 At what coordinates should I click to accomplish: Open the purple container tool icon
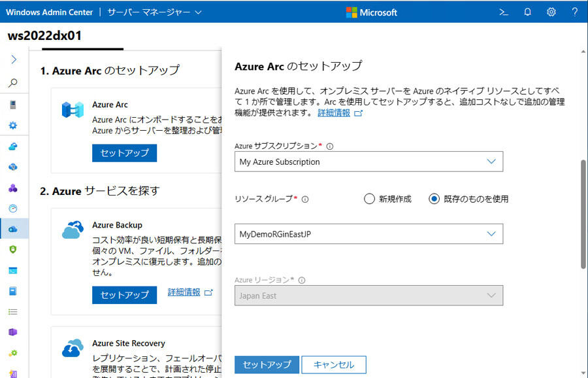click(13, 332)
